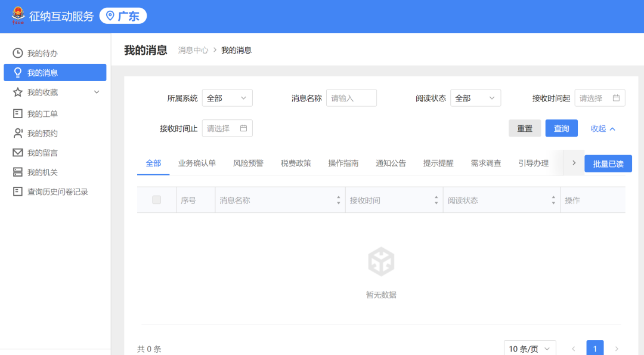Focus the 接收时间止 date field
Image resolution: width=644 pixels, height=355 pixels.
[x=227, y=128]
